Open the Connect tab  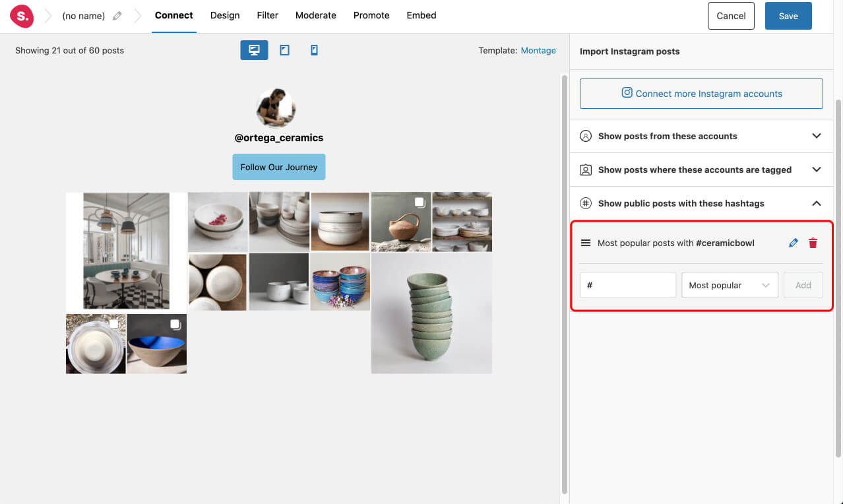[x=174, y=15]
